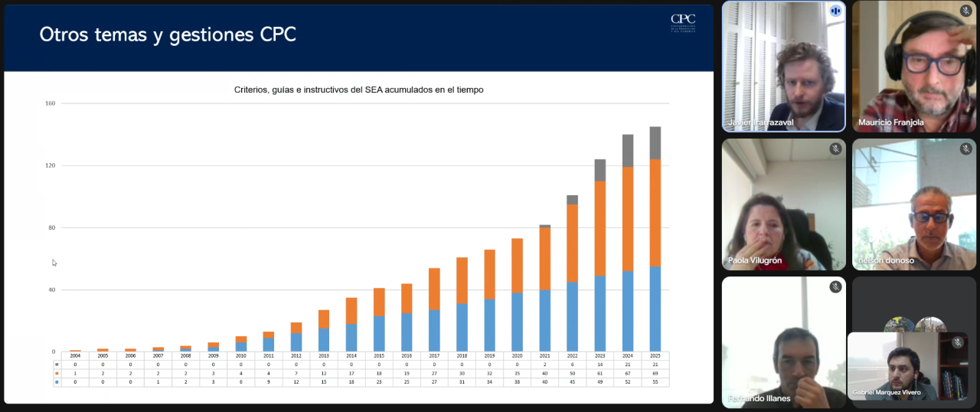The width and height of the screenshot is (980, 412).
Task: Click the gray legend marker in the data table
Action: [57, 365]
